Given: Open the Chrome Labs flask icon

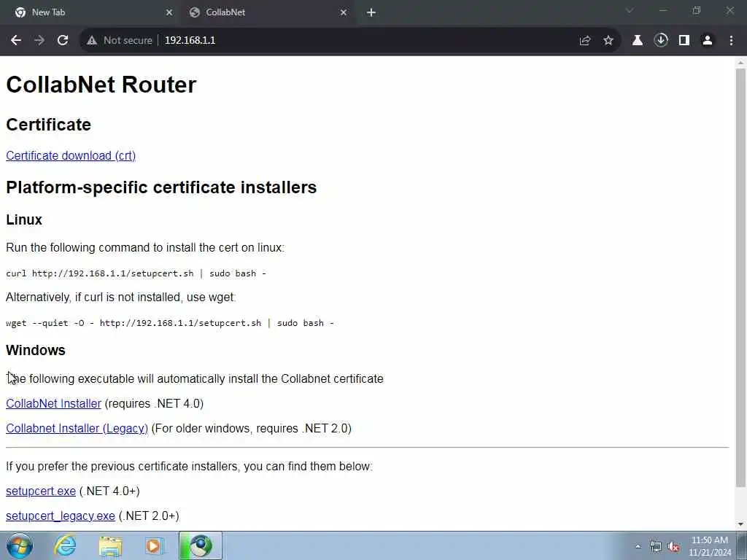Looking at the screenshot, I should 638,41.
